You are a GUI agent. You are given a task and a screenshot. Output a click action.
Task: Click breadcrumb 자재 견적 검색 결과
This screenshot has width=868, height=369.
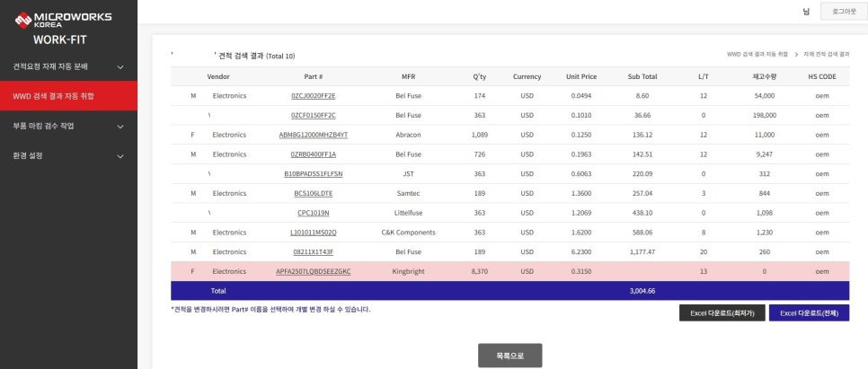pyautogui.click(x=826, y=54)
